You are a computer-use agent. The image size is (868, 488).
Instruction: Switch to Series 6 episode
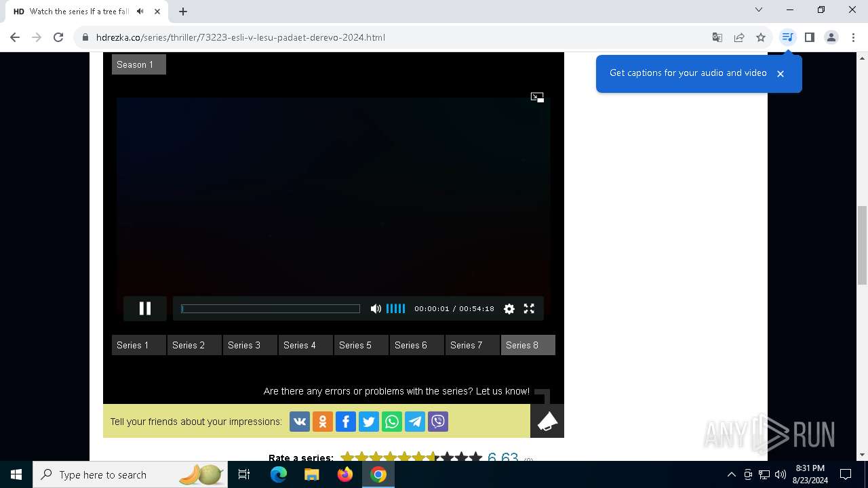point(417,345)
